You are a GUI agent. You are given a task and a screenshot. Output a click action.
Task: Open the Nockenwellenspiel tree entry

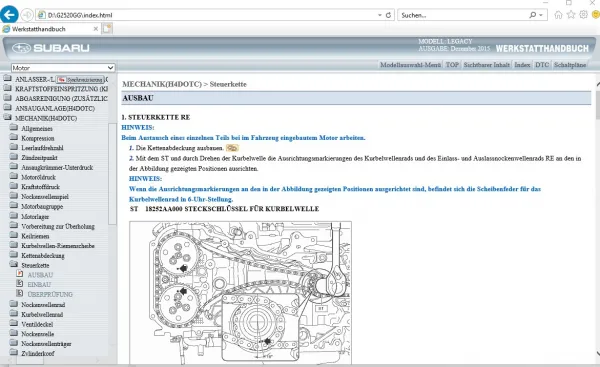pos(44,197)
